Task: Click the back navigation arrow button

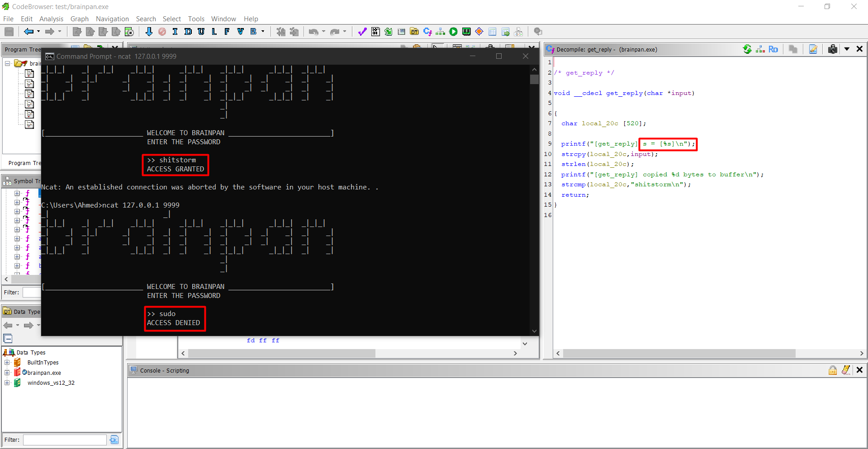Action: [28, 32]
